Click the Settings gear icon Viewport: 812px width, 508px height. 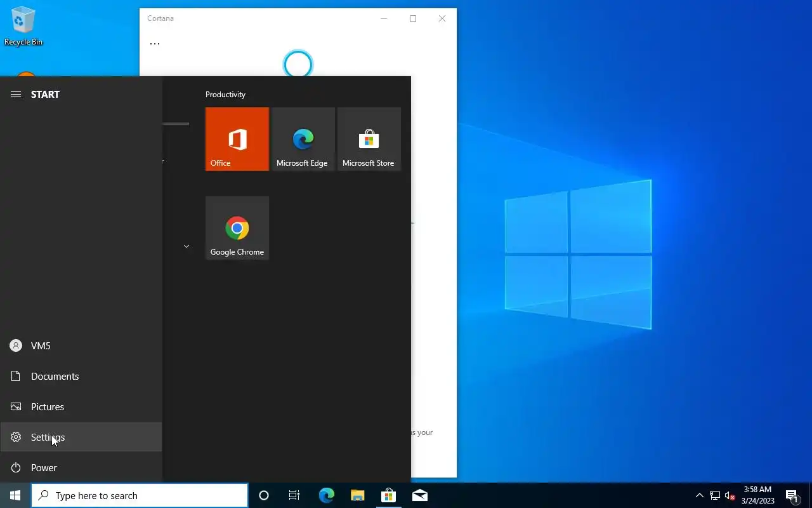tap(16, 437)
